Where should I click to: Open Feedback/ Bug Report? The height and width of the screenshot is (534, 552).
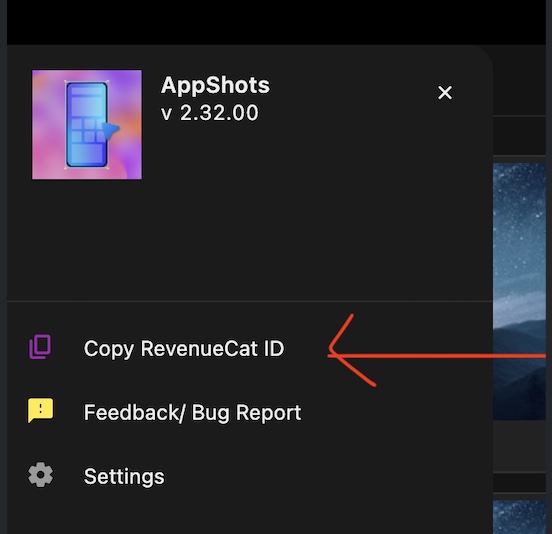(x=250, y=412)
